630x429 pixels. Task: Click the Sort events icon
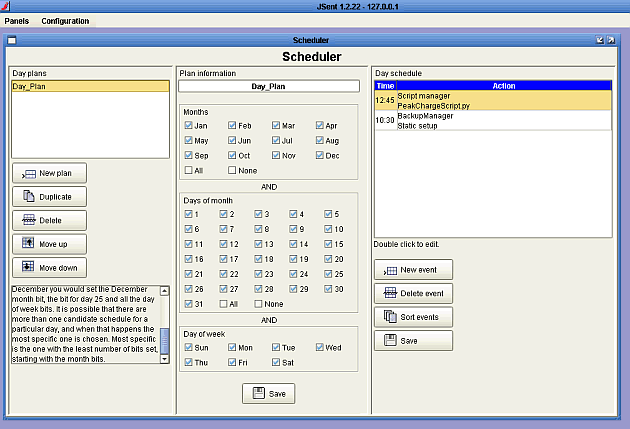(x=390, y=317)
